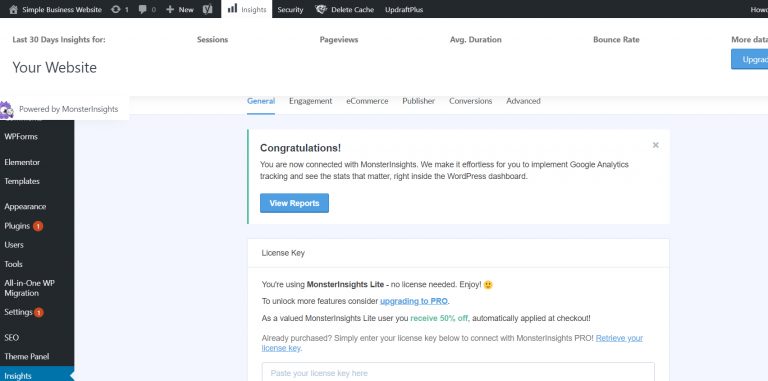Click the blue Upgrade button
This screenshot has width=768, height=381.
749,59
